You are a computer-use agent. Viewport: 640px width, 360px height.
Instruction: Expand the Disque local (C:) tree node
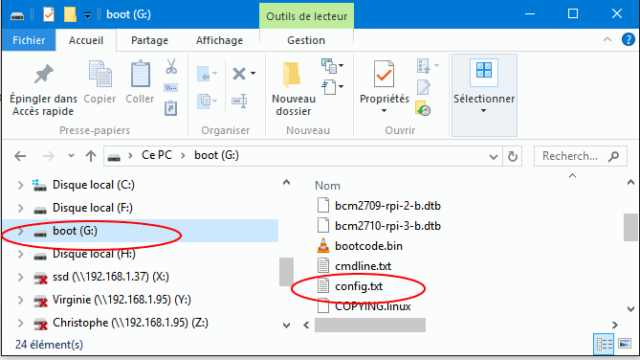tap(20, 185)
